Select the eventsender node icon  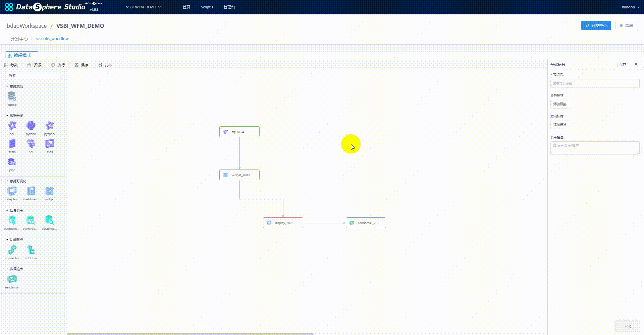(x=12, y=220)
